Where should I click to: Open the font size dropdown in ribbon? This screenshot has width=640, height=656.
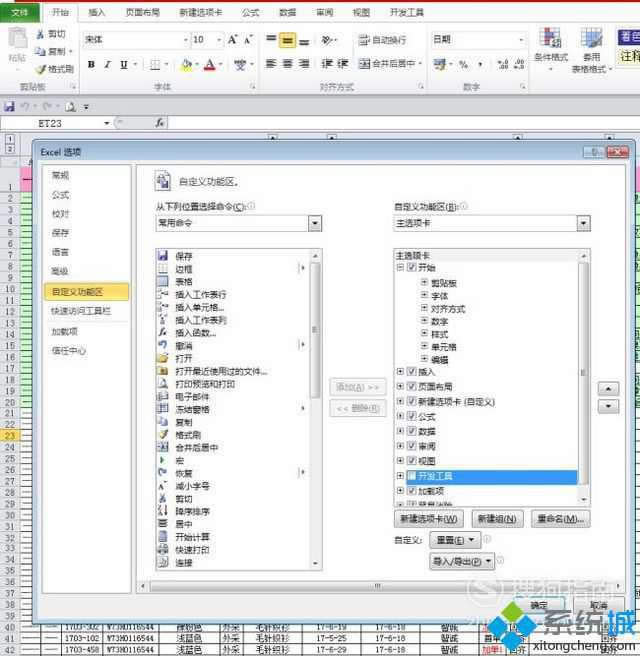(219, 40)
